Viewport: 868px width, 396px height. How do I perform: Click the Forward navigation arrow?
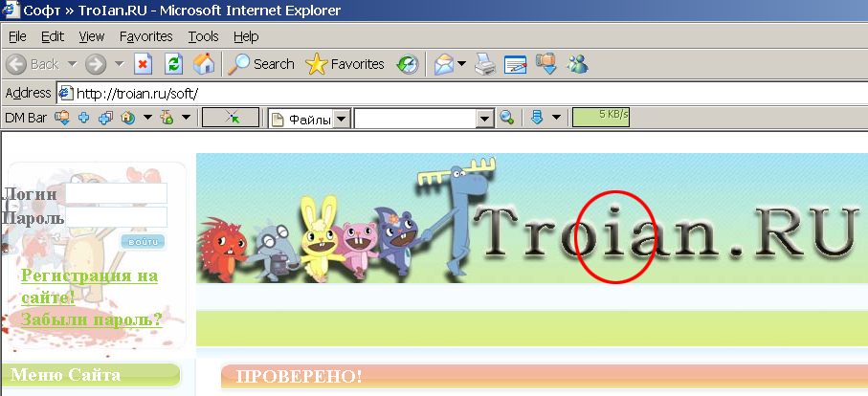pyautogui.click(x=96, y=65)
